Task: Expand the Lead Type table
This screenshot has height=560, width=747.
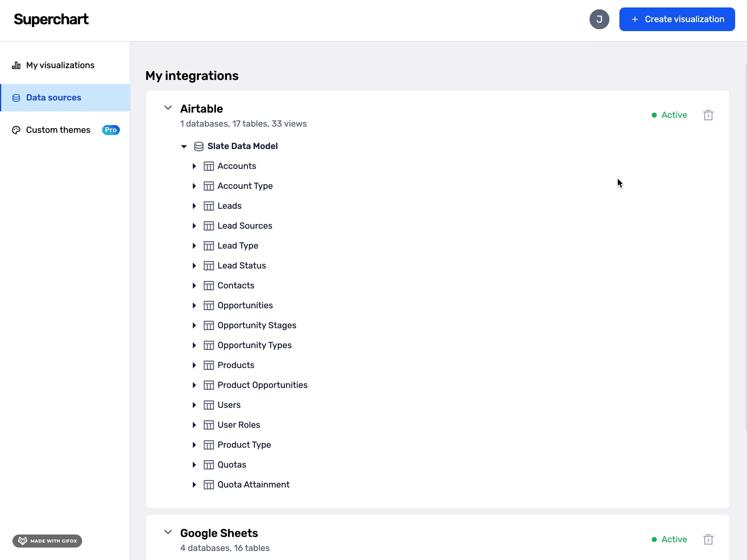Action: [194, 246]
